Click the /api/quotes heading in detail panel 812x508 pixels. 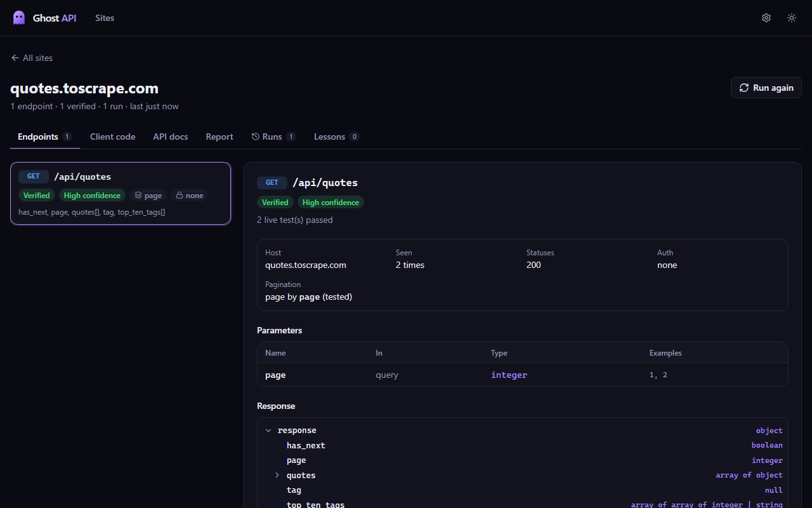coord(325,183)
